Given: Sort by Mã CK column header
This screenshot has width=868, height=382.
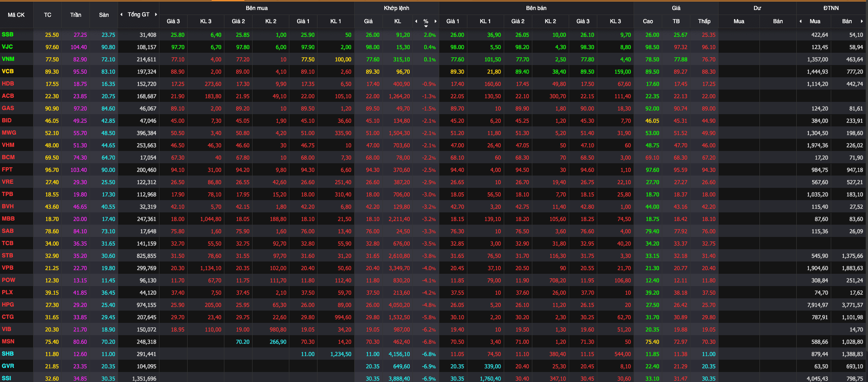Looking at the screenshot, I should (16, 15).
